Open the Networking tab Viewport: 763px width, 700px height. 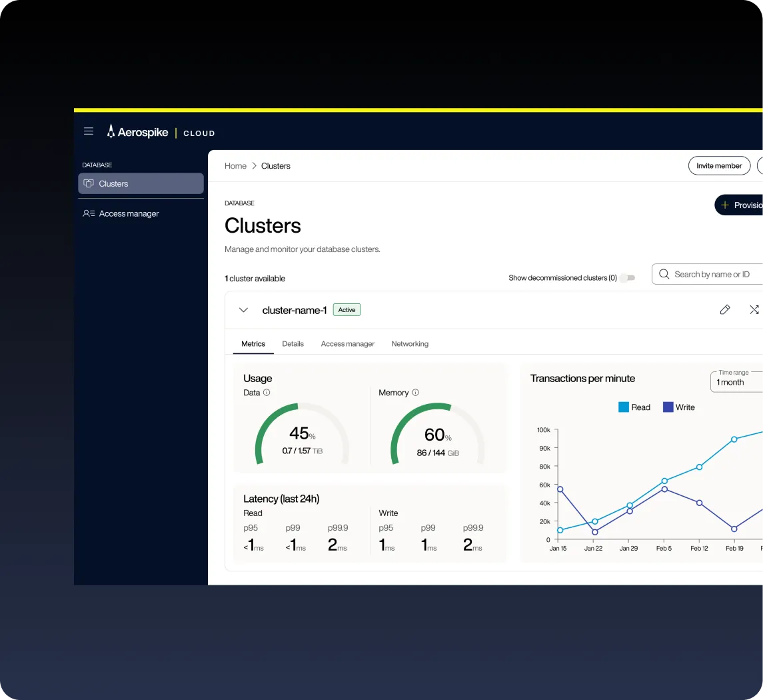click(x=410, y=344)
